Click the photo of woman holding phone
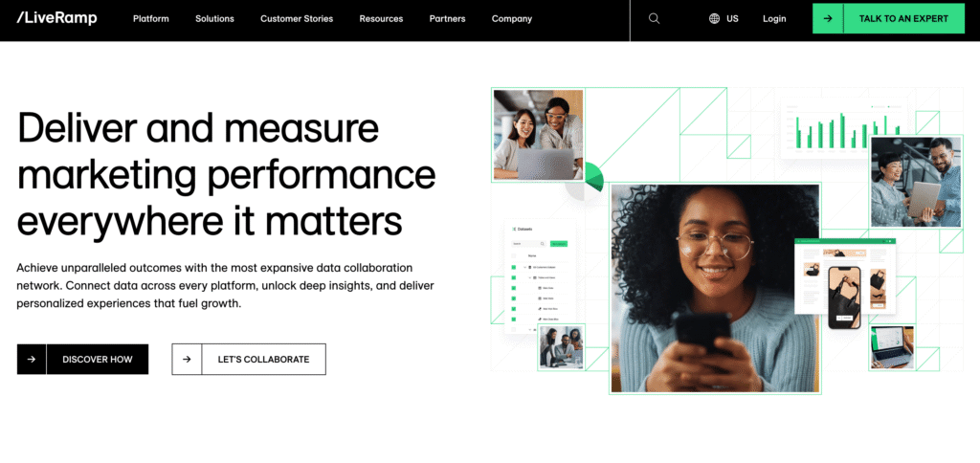Image resolution: width=980 pixels, height=463 pixels. tap(715, 288)
